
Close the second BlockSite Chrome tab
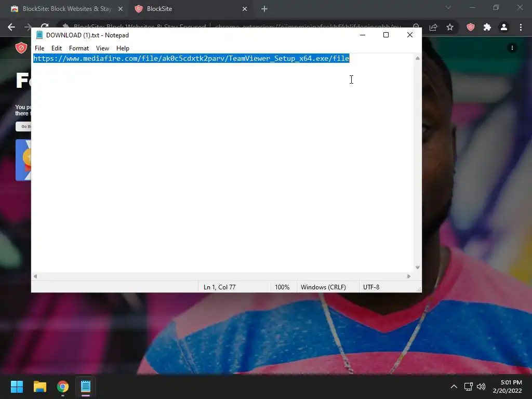(x=245, y=9)
